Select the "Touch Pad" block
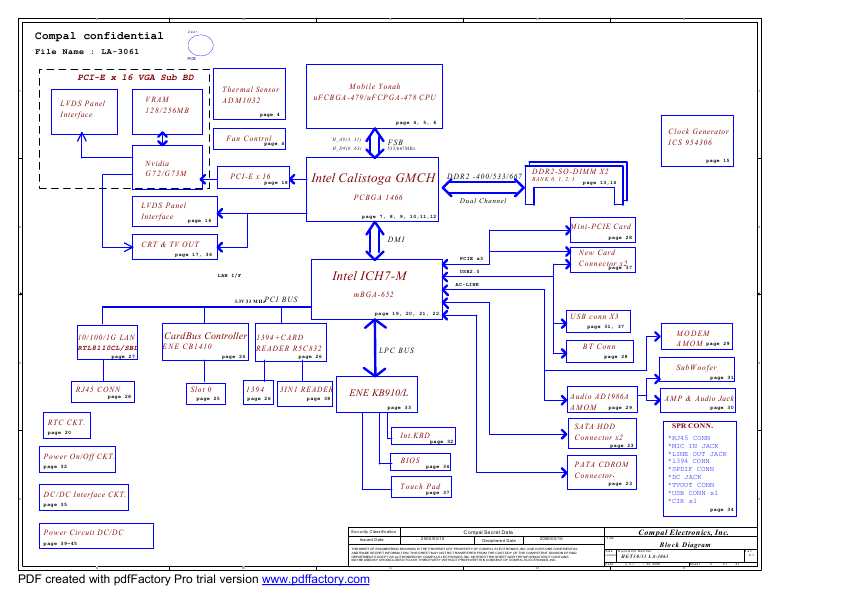The width and height of the screenshot is (842, 595). coord(422,487)
